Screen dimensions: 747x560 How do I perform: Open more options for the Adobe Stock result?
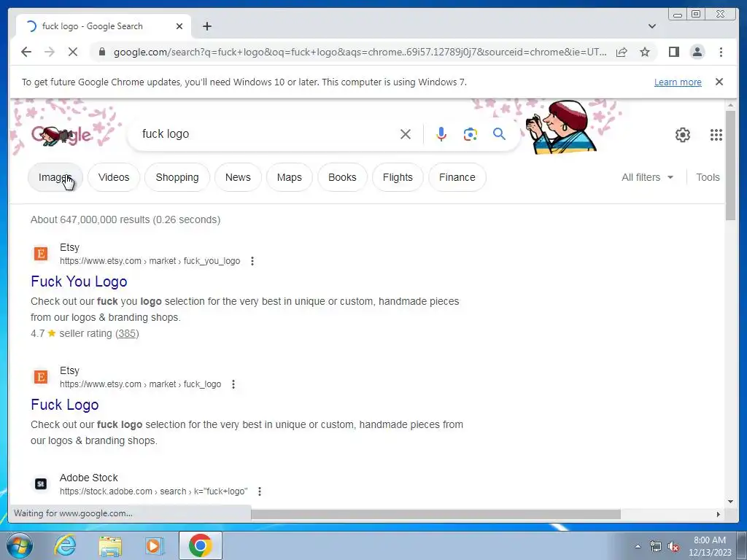click(x=259, y=491)
